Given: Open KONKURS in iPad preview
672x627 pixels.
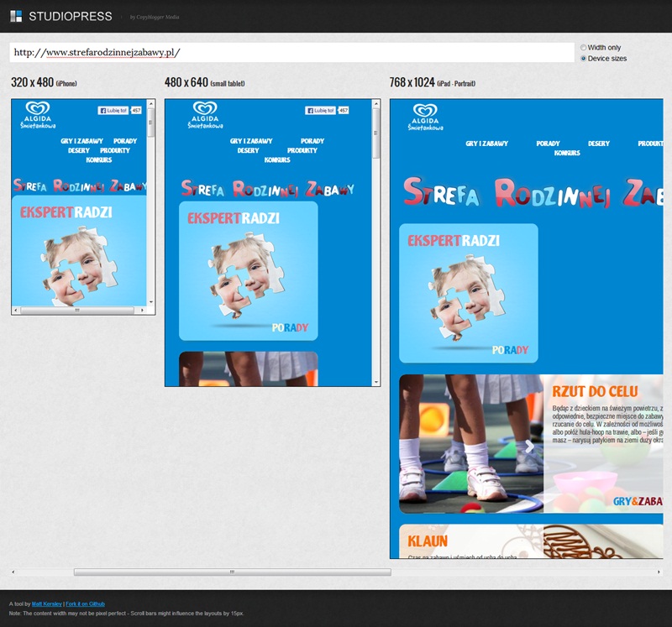Looking at the screenshot, I should [x=567, y=153].
